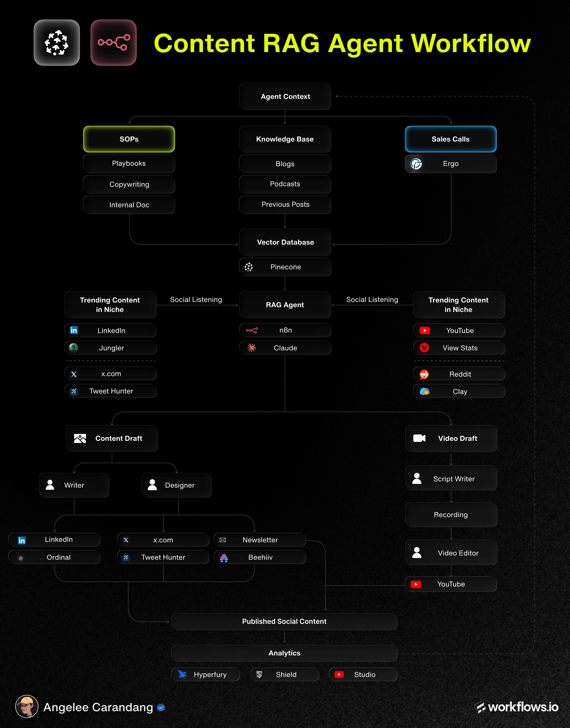Image resolution: width=570 pixels, height=728 pixels.
Task: Click the Agent Context node
Action: click(x=285, y=97)
